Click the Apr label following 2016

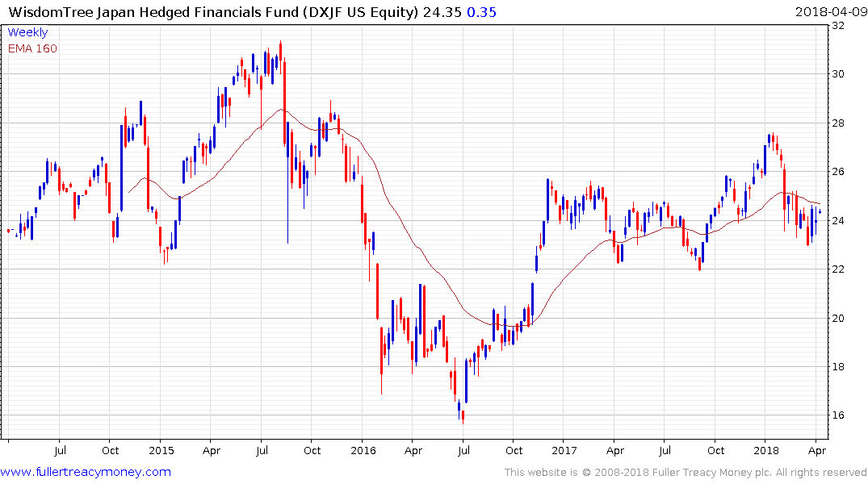pos(413,450)
